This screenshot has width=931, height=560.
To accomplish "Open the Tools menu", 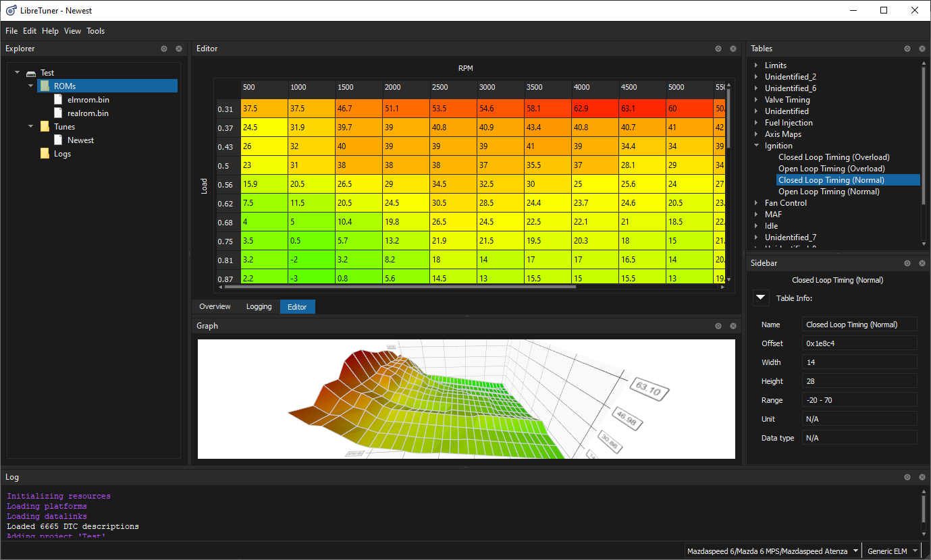I will (x=96, y=31).
